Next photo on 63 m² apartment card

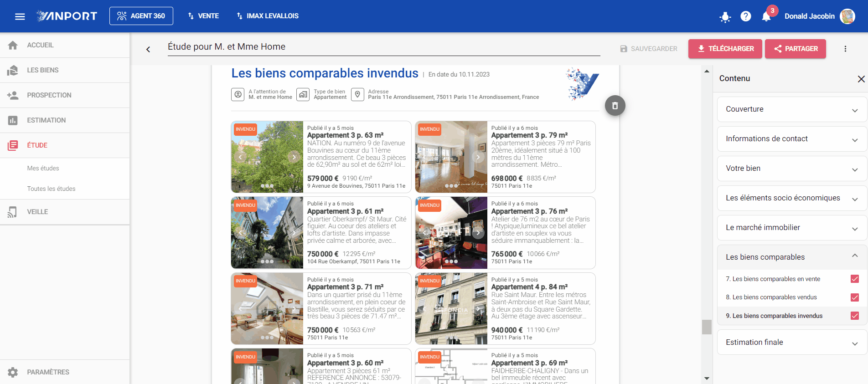pos(294,157)
